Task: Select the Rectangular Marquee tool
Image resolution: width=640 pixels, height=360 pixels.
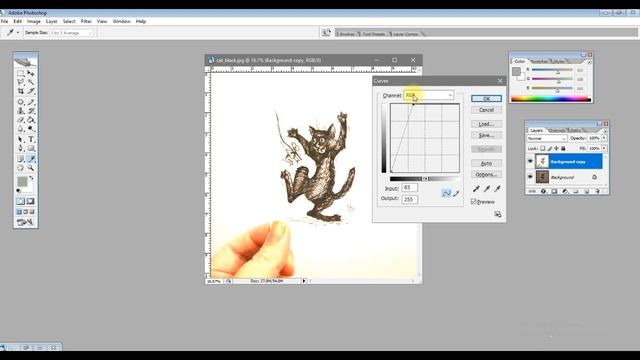Action: [x=20, y=73]
